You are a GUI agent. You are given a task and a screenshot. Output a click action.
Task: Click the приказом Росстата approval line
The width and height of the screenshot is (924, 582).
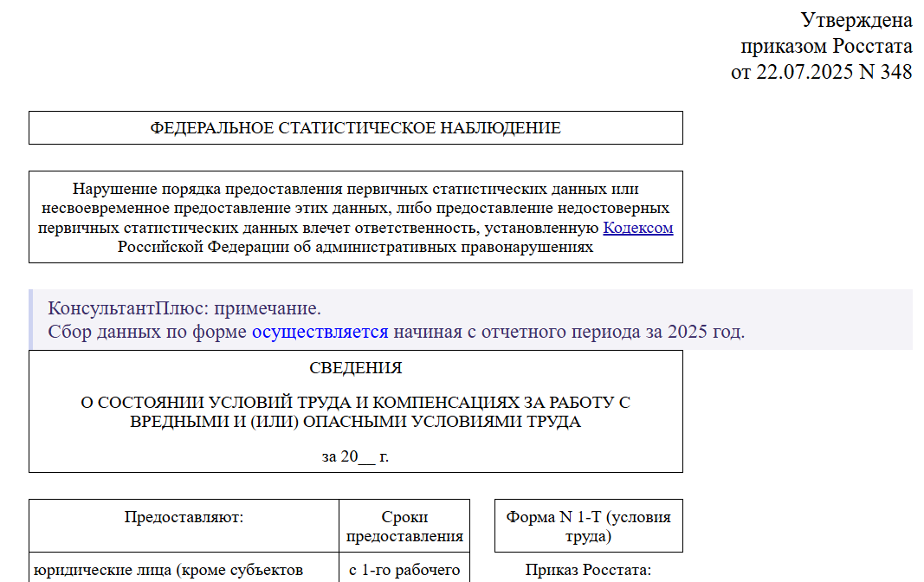click(x=826, y=46)
